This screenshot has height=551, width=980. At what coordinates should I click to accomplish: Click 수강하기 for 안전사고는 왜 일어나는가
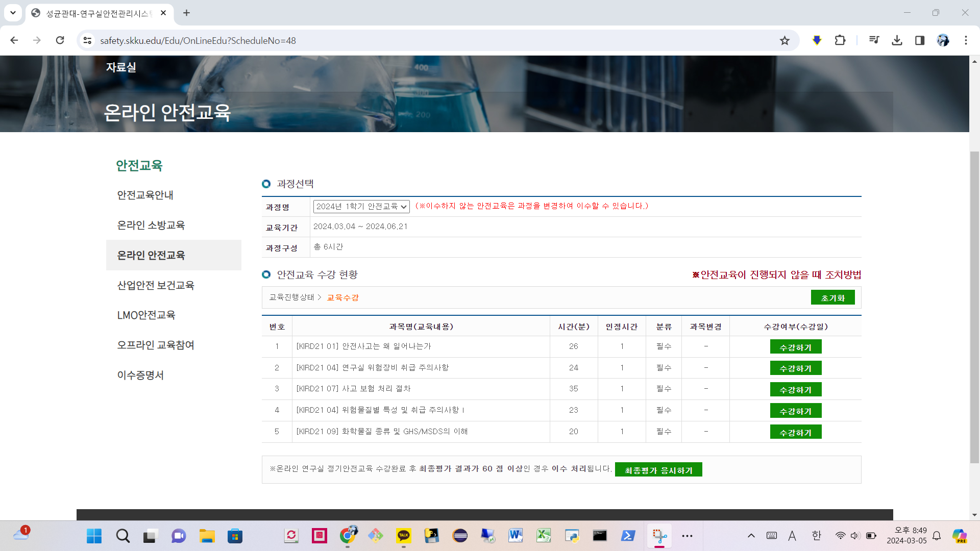point(795,347)
